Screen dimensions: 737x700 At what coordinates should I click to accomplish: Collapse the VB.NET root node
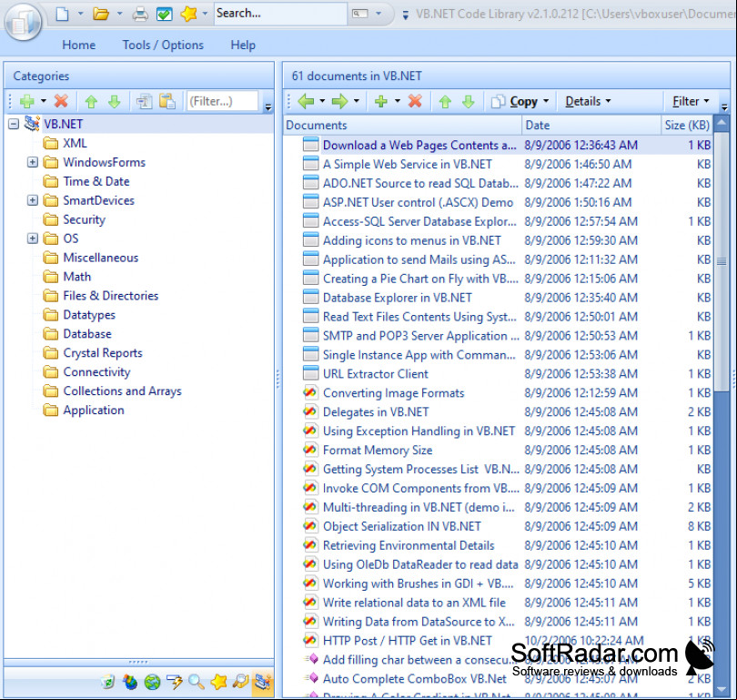coord(14,124)
